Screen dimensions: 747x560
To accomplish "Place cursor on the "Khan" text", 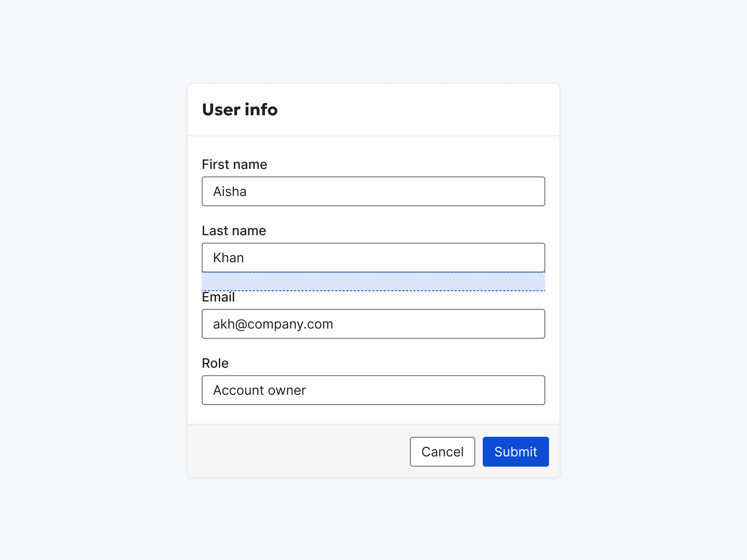I will (x=228, y=258).
